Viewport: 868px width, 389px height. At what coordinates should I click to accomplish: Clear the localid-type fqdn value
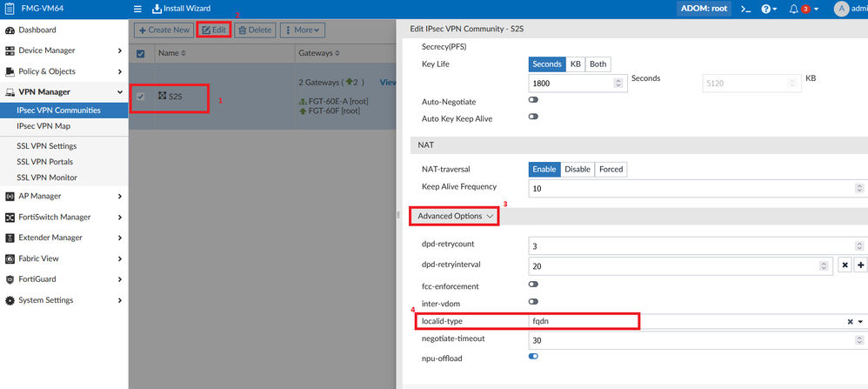click(850, 321)
